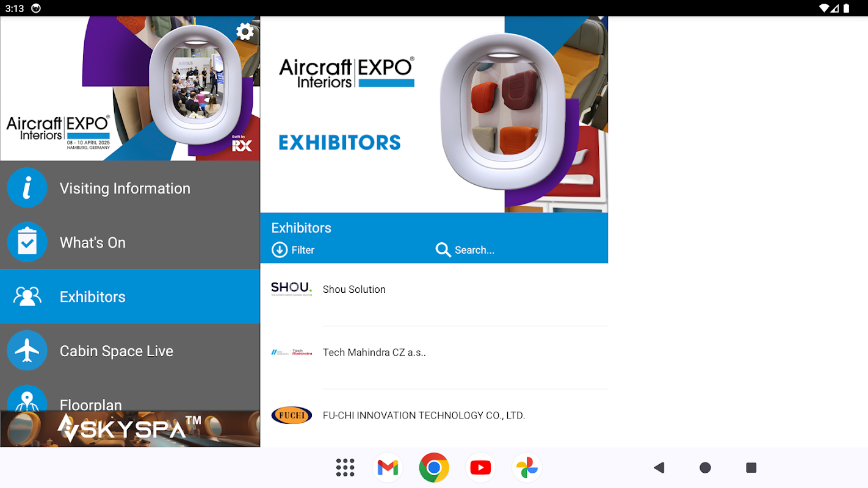Select FU-CHI INNOVATION TECHNOLOGY CO., LTD.
868x488 pixels.
pos(434,418)
